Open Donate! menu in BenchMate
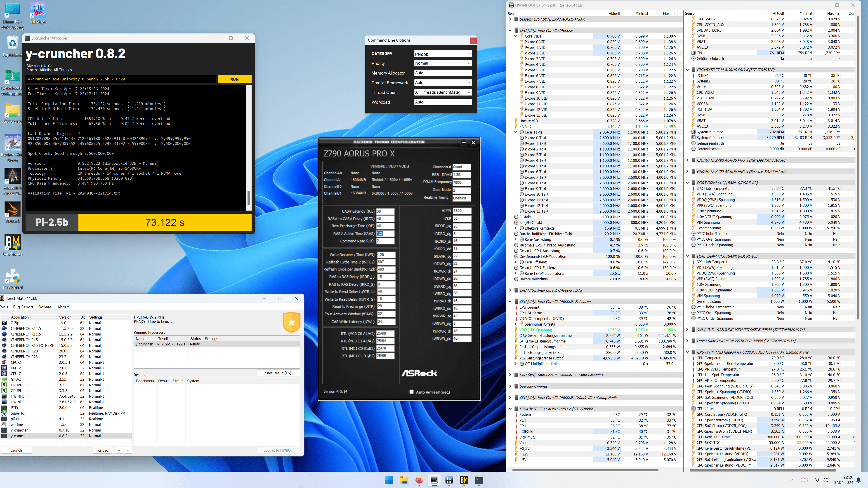Image resolution: width=868 pixels, height=488 pixels. [x=45, y=307]
